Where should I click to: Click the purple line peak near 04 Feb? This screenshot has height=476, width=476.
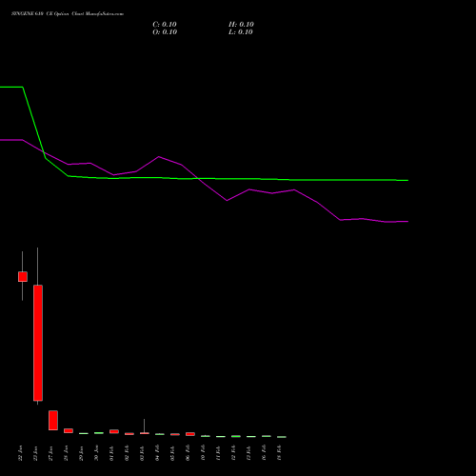click(x=159, y=157)
